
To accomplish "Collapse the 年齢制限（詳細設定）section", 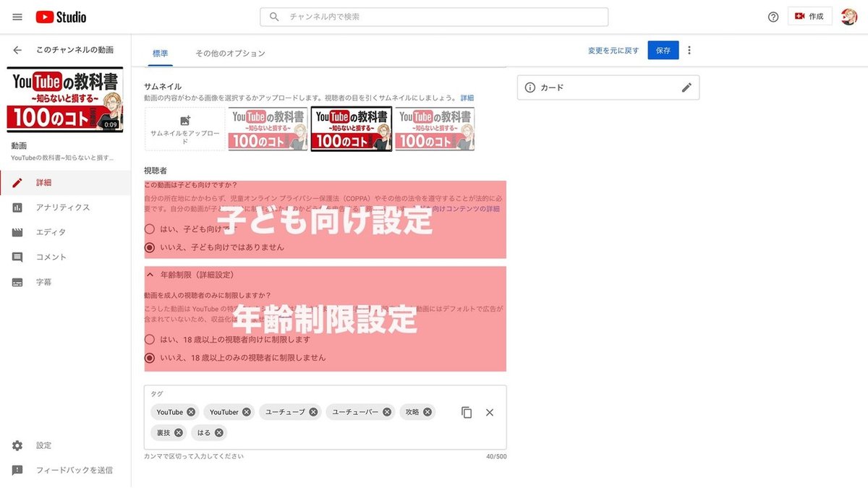I will tap(150, 274).
